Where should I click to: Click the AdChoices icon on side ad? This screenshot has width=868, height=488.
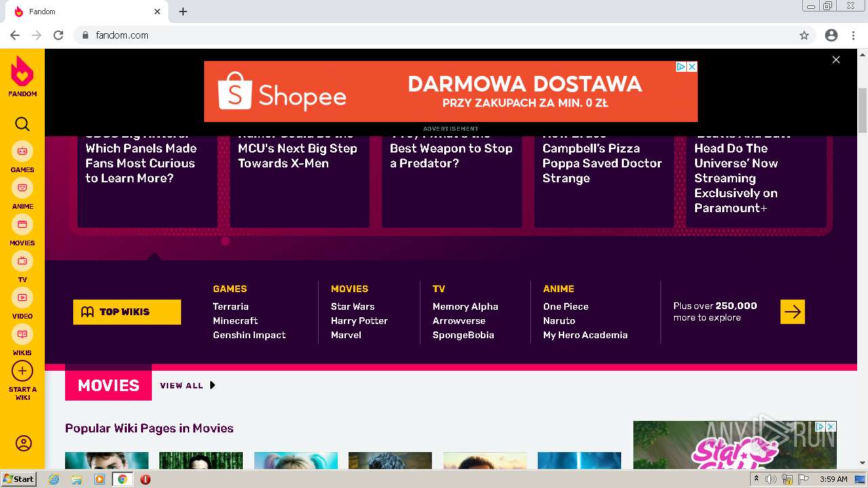coord(820,426)
